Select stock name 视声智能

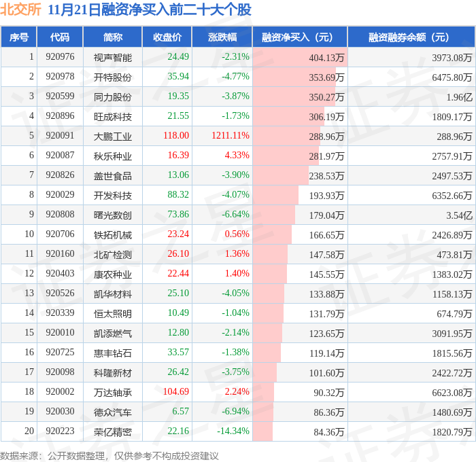113,57
